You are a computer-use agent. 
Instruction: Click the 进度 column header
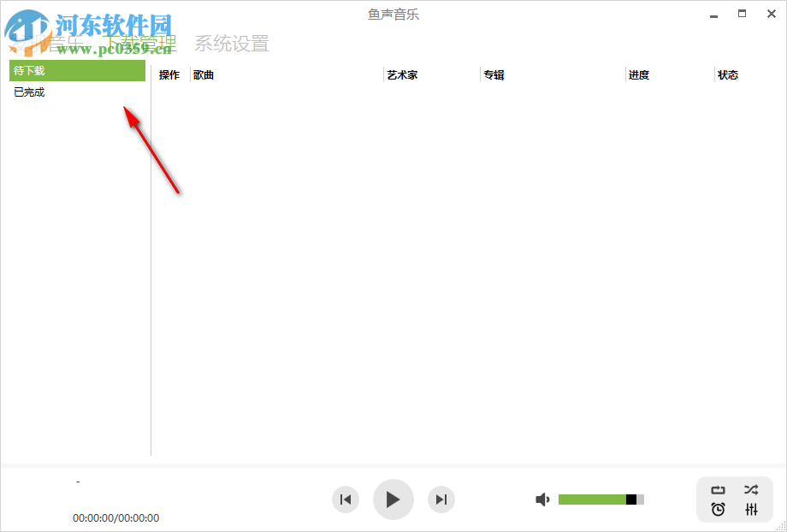tap(637, 74)
